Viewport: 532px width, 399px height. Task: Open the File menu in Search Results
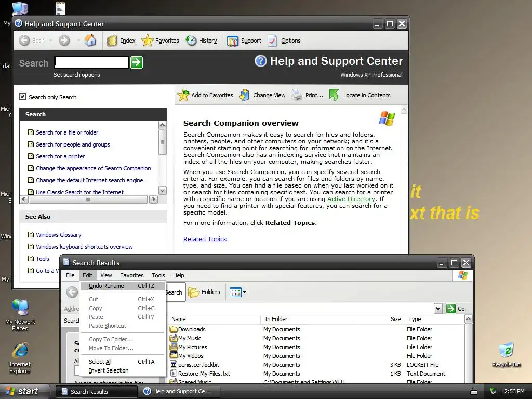[x=70, y=275]
